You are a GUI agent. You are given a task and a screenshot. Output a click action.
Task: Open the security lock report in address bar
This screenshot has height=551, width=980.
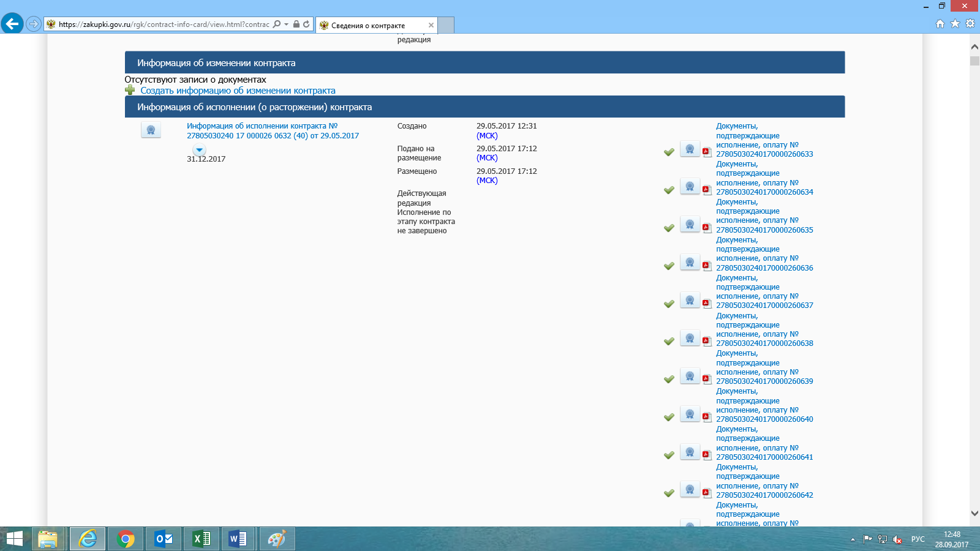pos(296,24)
